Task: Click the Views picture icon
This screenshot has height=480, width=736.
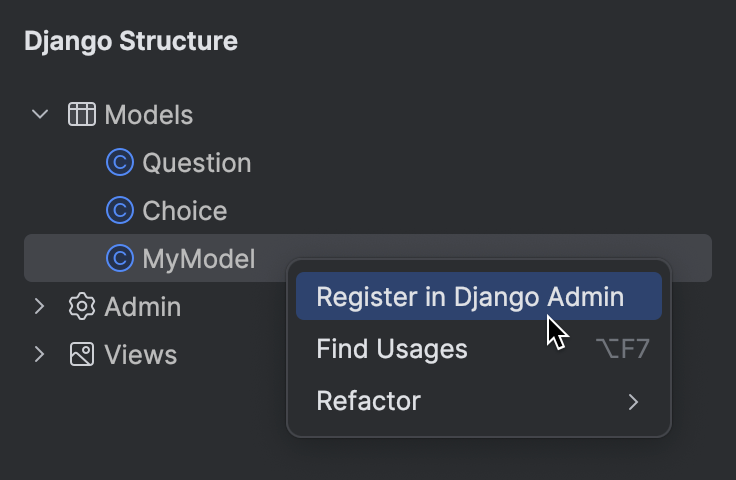Action: click(x=81, y=354)
